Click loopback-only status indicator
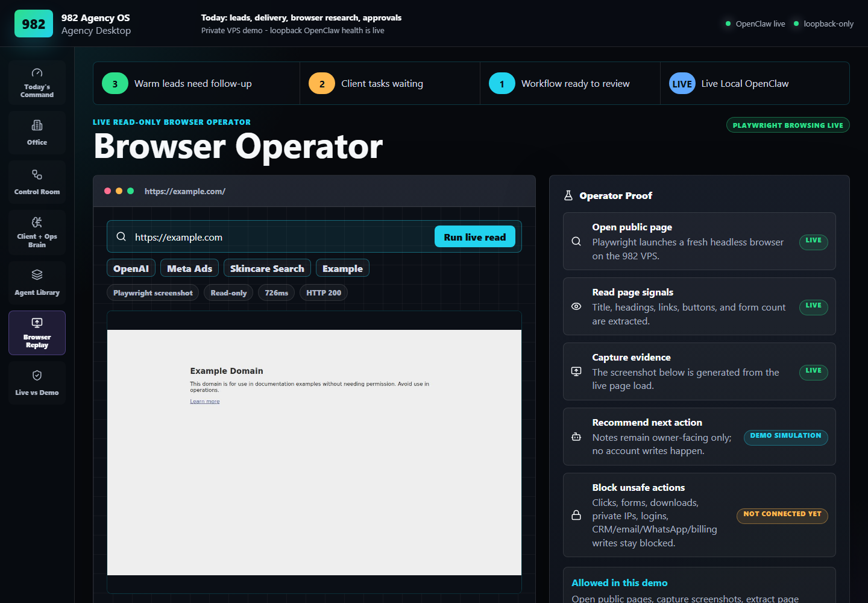 pos(823,24)
